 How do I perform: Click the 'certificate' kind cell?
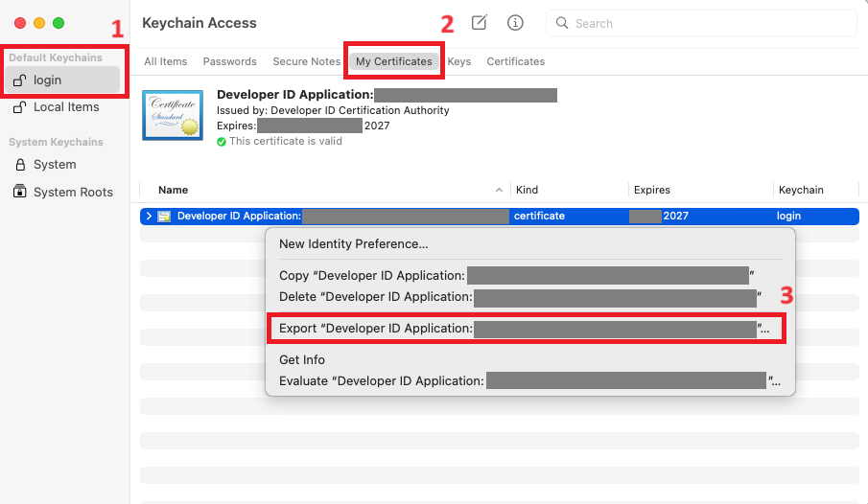pyautogui.click(x=539, y=217)
